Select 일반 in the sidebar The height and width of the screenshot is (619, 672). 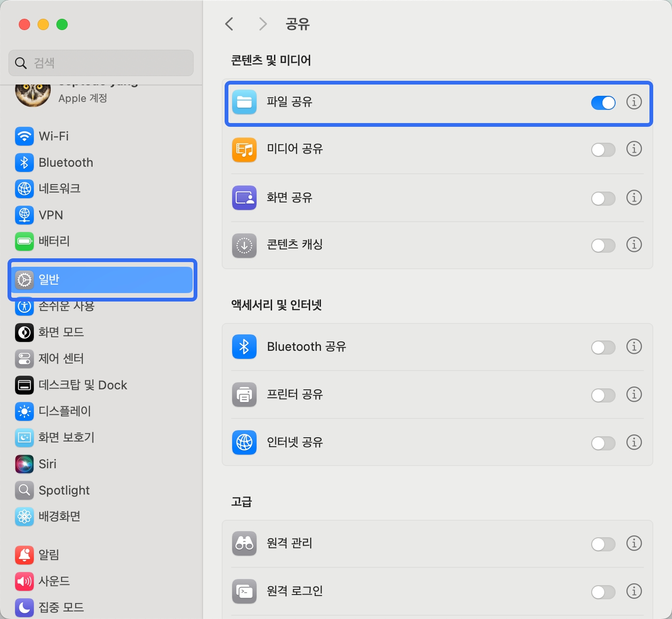tap(102, 280)
